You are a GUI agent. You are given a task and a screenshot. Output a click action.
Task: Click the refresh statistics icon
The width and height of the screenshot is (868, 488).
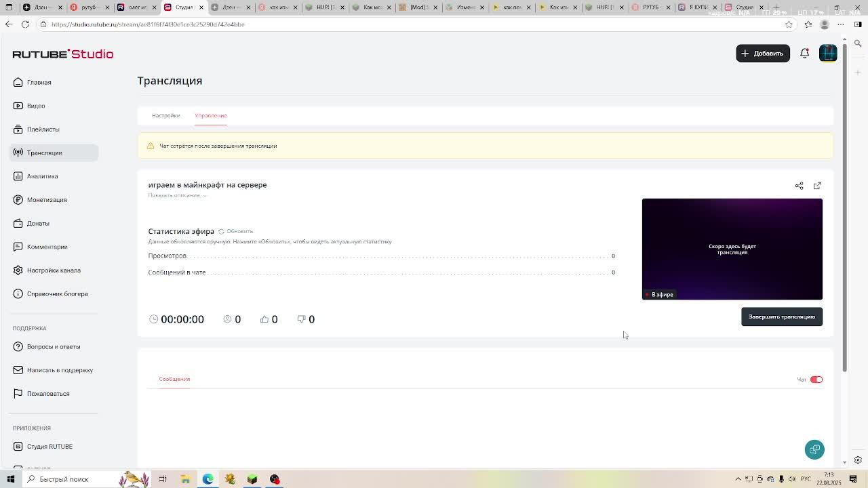pos(221,231)
